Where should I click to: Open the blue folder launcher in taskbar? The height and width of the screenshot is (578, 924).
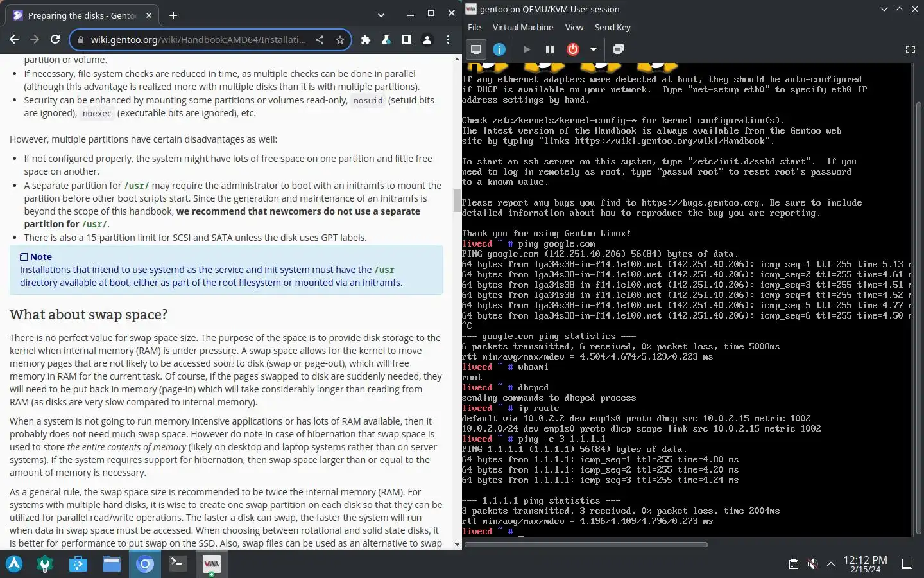tap(78, 564)
